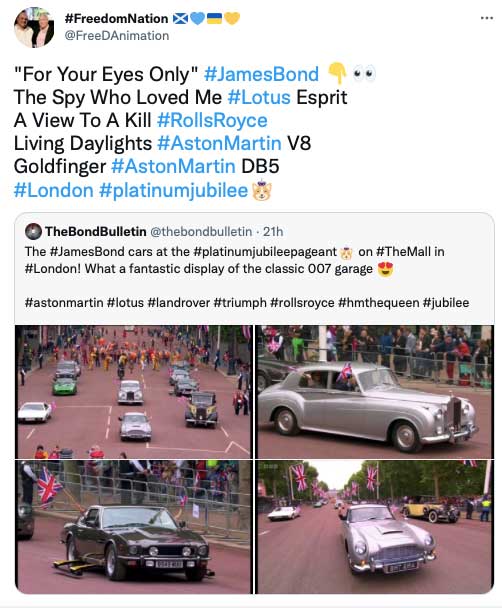Image resolution: width=502 pixels, height=608 pixels.
Task: Click the @FreeDAnimation handle
Action: [117, 36]
